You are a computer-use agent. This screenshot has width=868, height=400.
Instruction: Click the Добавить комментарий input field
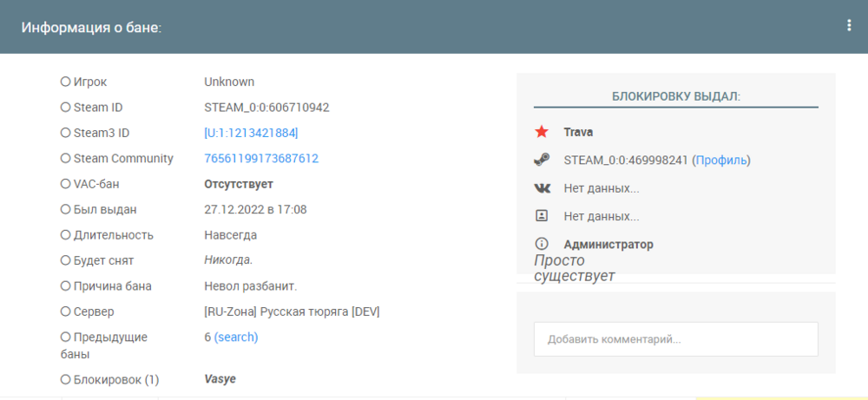click(x=675, y=339)
